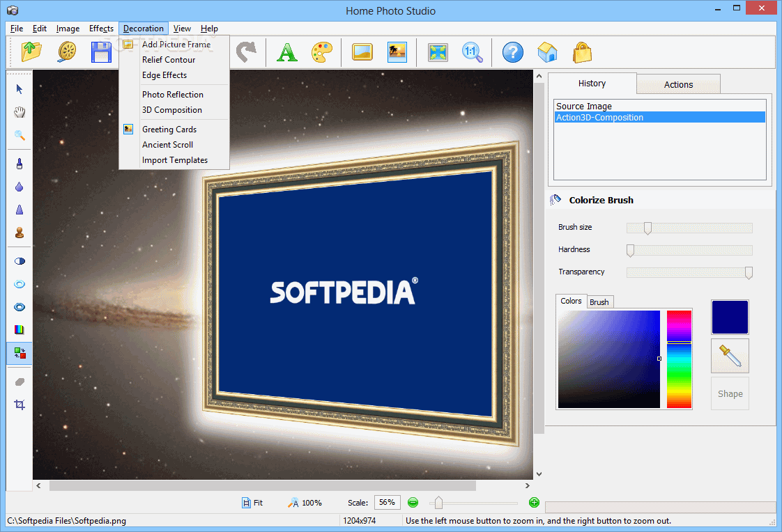The height and width of the screenshot is (532, 782).
Task: Click the Fit zoom button
Action: [252, 503]
